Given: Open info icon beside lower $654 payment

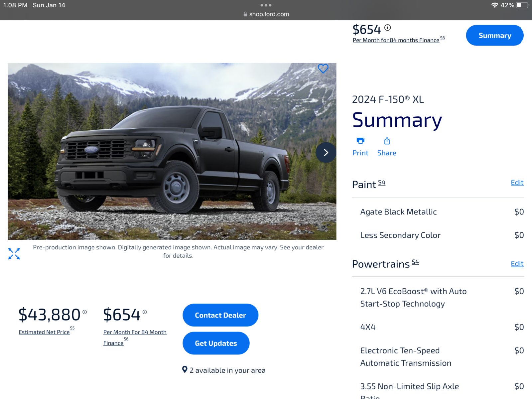Looking at the screenshot, I should pyautogui.click(x=145, y=312).
